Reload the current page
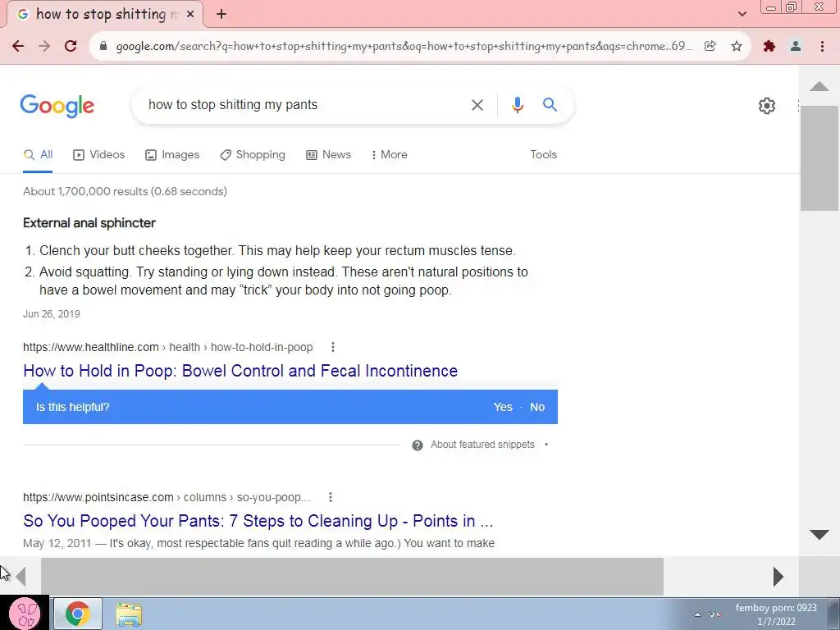This screenshot has height=630, width=840. (71, 46)
